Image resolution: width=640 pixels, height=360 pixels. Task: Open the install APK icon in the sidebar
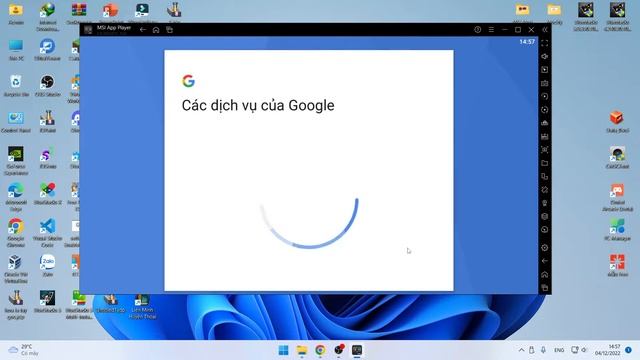click(544, 123)
